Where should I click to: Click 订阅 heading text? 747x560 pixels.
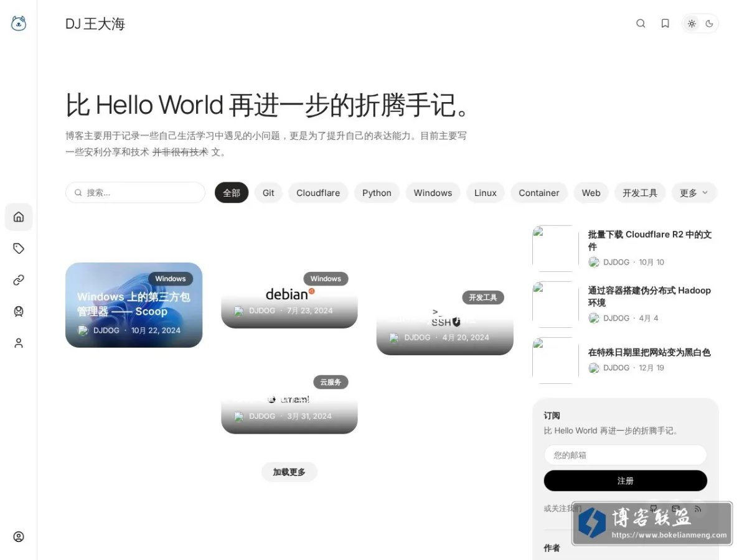pyautogui.click(x=552, y=416)
